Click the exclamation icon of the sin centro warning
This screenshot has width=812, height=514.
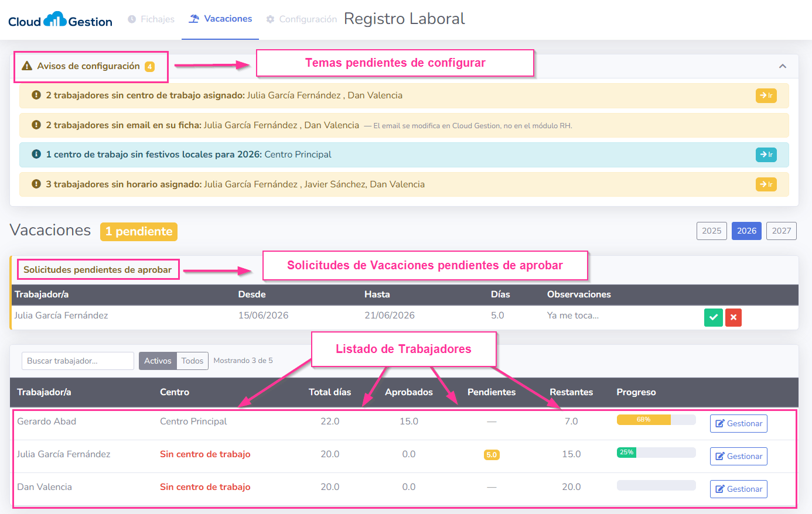36,95
